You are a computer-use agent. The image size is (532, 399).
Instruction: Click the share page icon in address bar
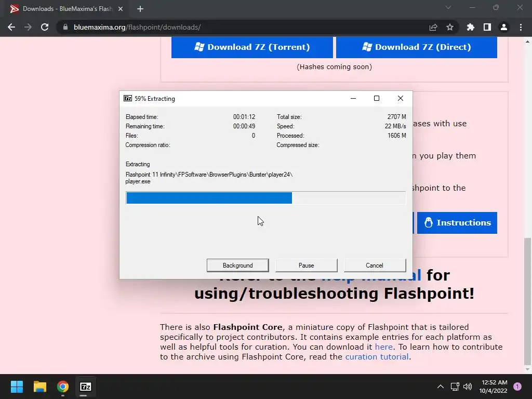[x=433, y=27]
